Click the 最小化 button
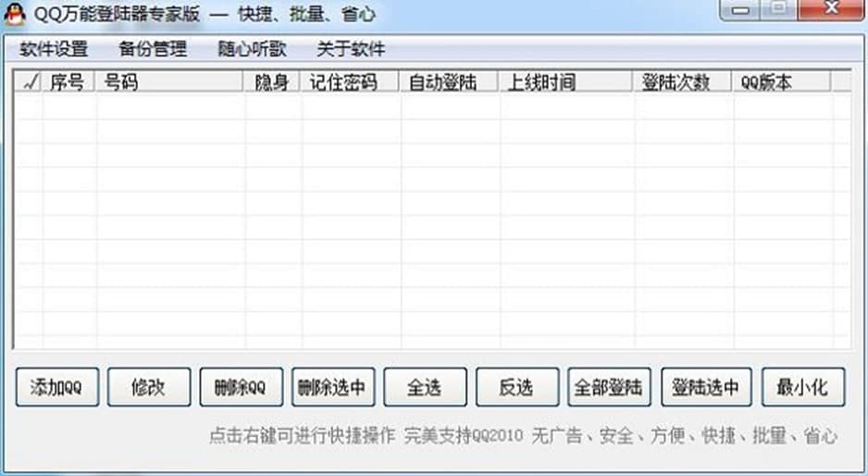Screen dimensions: 868x476 [803, 387]
